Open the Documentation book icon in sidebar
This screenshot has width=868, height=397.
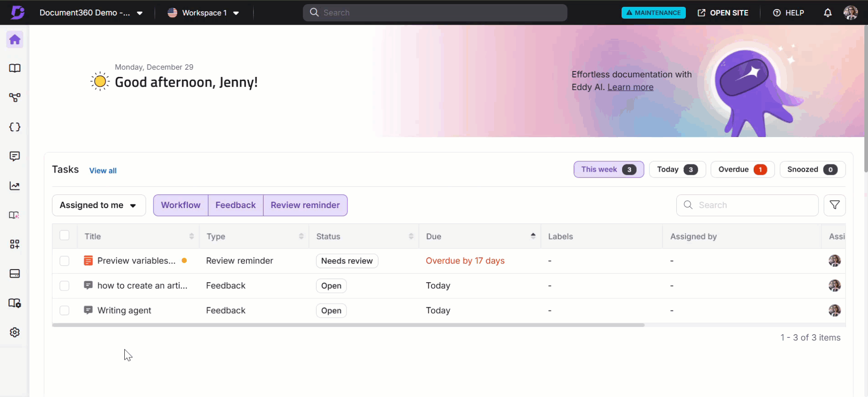(15, 68)
